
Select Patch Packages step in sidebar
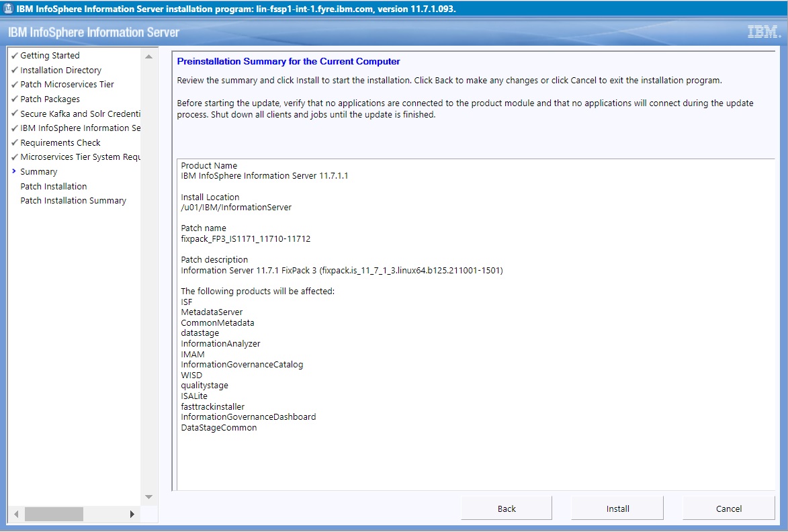coord(50,99)
